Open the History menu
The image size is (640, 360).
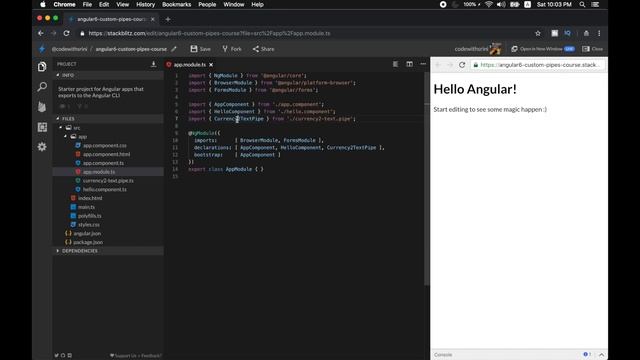145,4
